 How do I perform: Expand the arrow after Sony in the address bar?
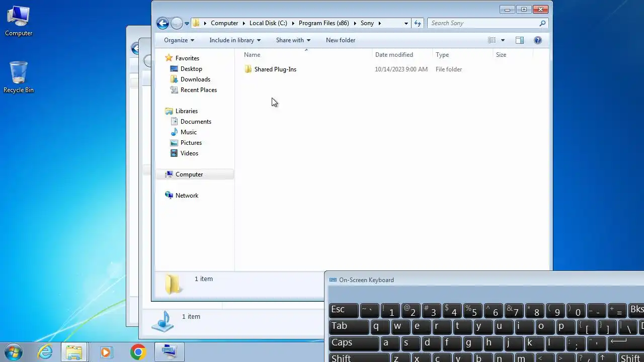[380, 23]
